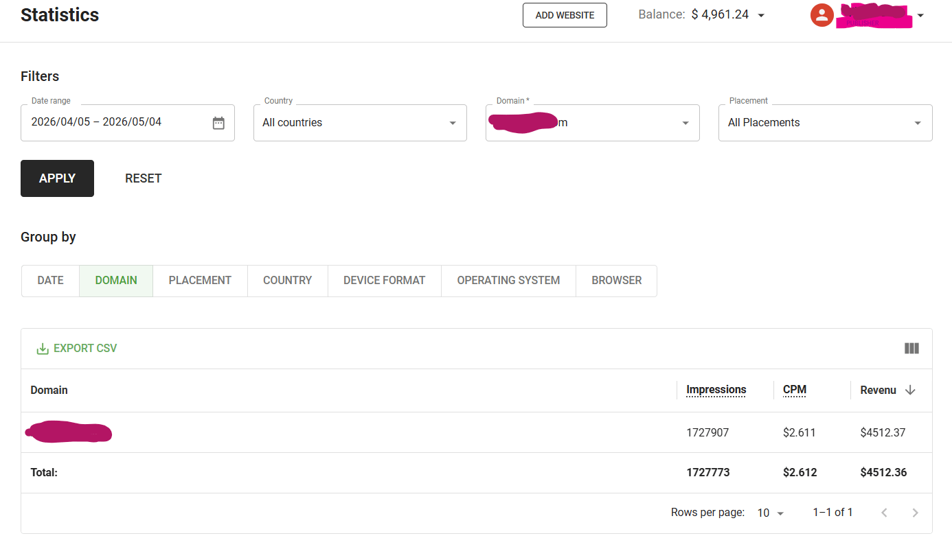Group by Placement tab
952x560 pixels.
coord(200,281)
